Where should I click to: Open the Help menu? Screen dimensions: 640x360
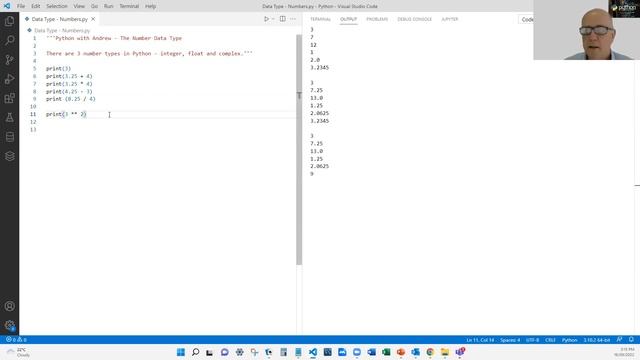[150, 6]
